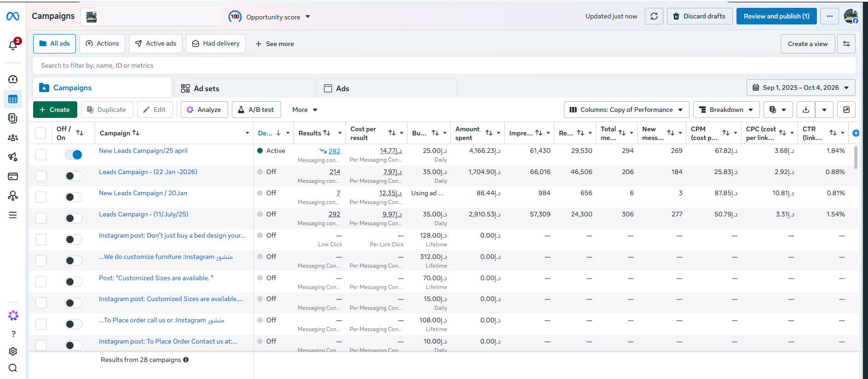The image size is (868, 379).
Task: Select the Had delivery view
Action: coord(216,44)
